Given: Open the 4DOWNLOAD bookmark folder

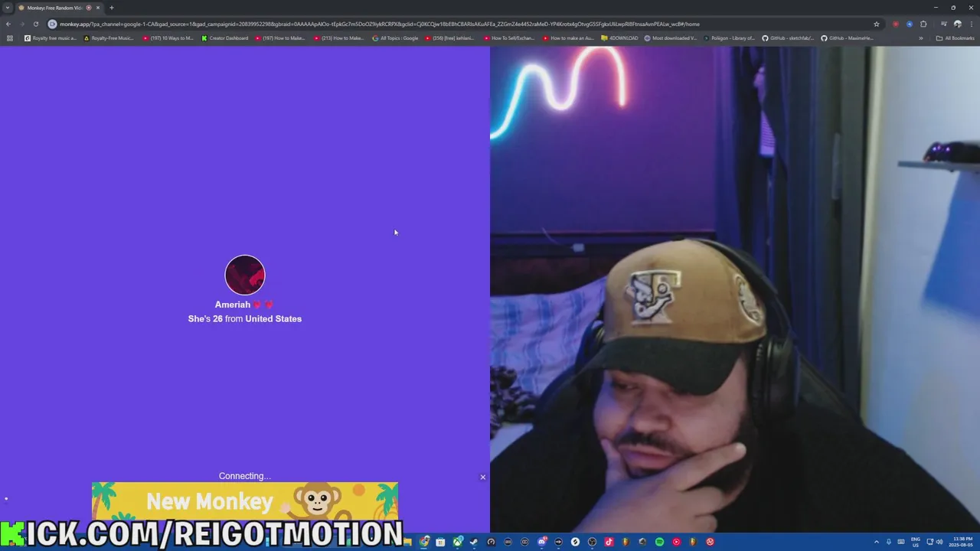Looking at the screenshot, I should tap(620, 38).
